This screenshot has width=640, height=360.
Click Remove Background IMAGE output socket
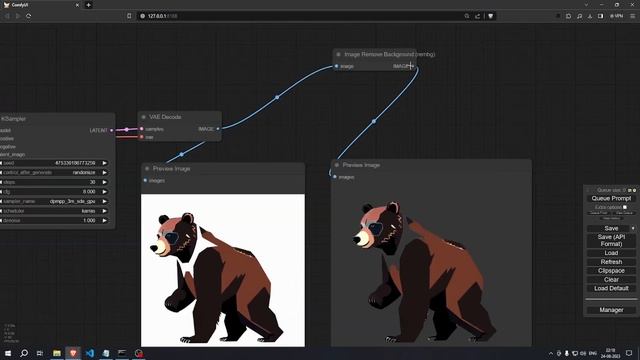[413, 66]
